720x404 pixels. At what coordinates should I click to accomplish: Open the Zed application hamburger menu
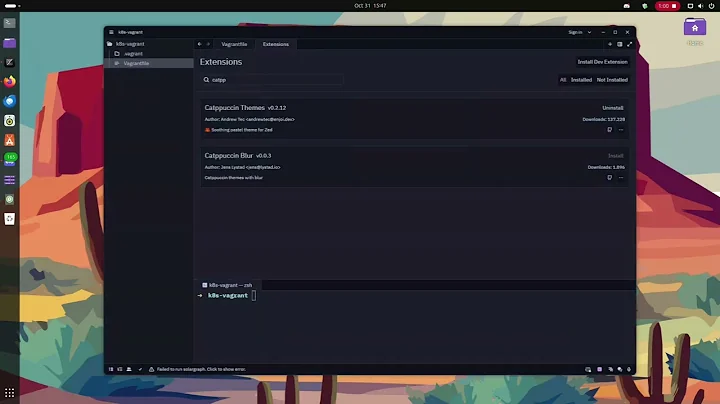[x=111, y=32]
